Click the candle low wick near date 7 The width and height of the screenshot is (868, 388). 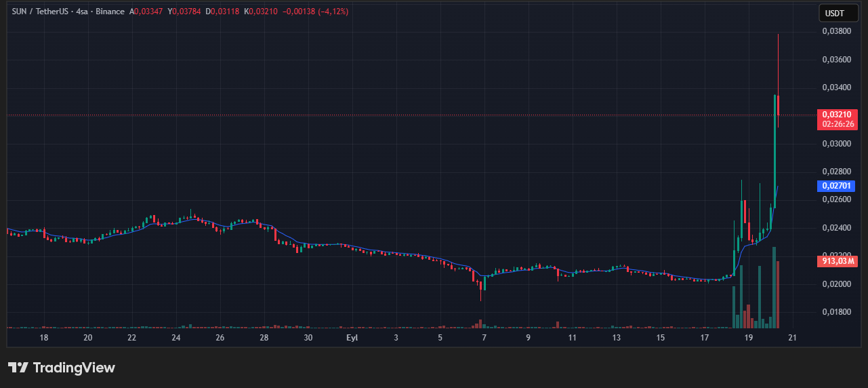pyautogui.click(x=480, y=296)
